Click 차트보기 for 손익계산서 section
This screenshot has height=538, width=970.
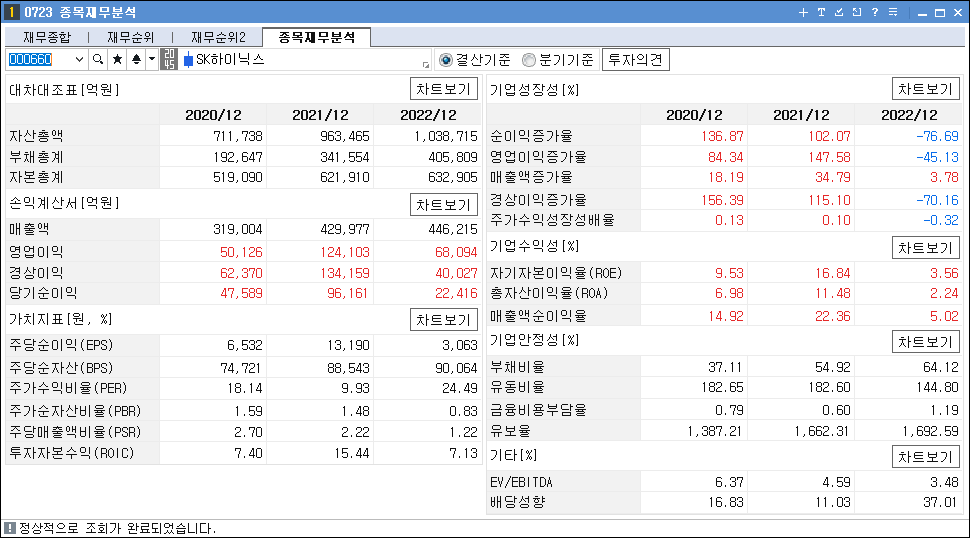(444, 205)
